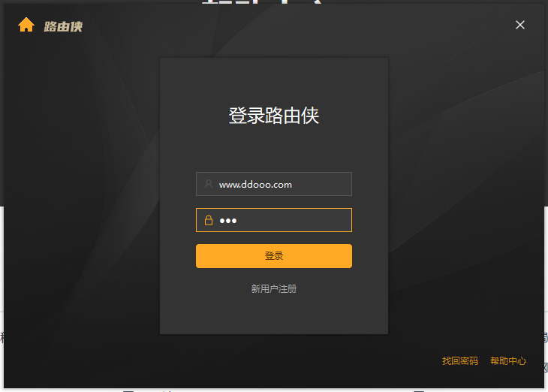
Task: Click the login card area above the 登录路由侠 title
Action: click(x=274, y=80)
